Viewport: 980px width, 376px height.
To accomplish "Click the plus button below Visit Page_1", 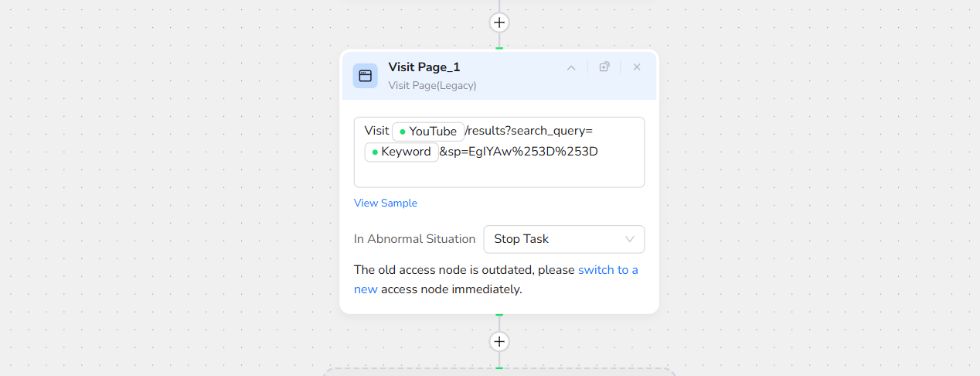I will [499, 341].
